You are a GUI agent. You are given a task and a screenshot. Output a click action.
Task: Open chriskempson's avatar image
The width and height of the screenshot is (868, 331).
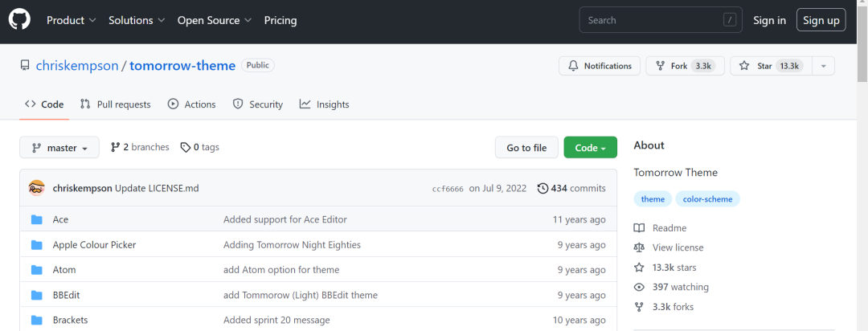pos(36,188)
